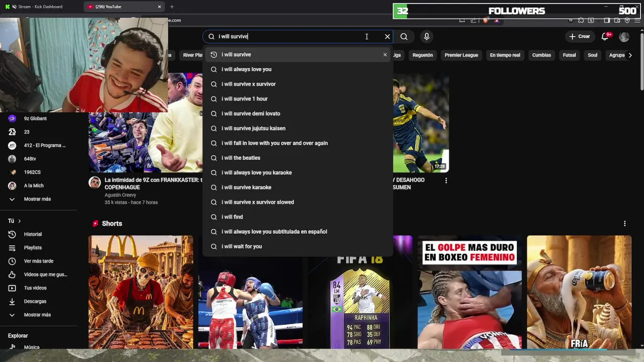Choose 'i will survive karaoke' suggestion
Viewport: 644px width, 362px height.
pos(298,187)
